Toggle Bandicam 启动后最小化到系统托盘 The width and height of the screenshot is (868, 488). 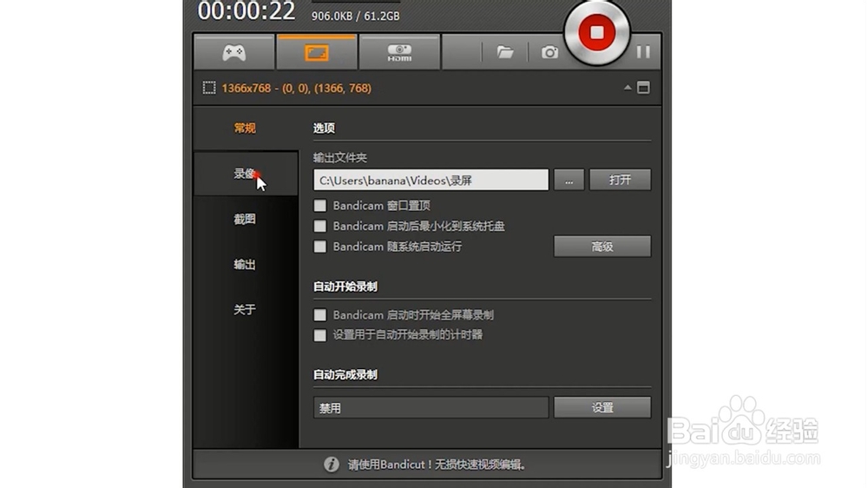[320, 226]
